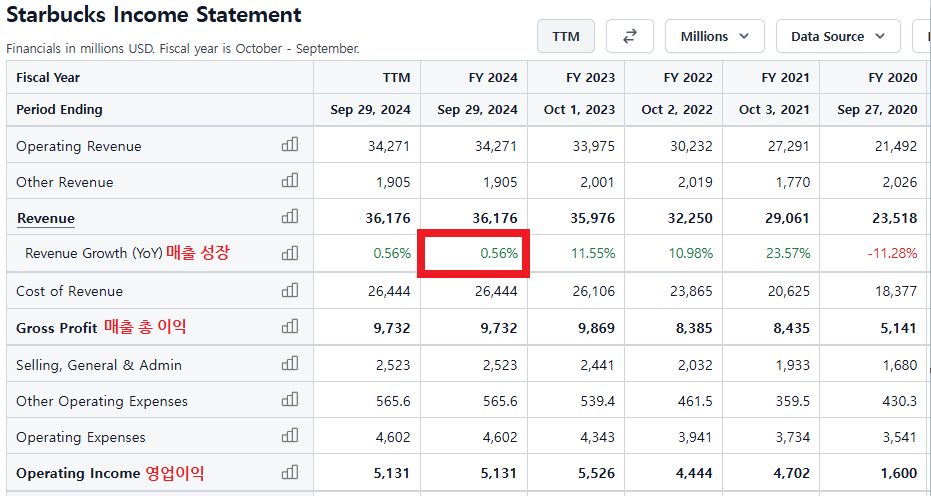
Task: Click the FY 2021 column header
Action: click(x=786, y=78)
